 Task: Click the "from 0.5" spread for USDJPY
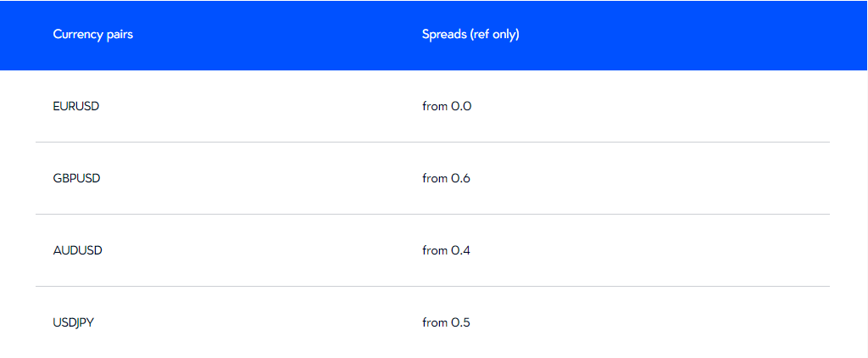coord(447,322)
